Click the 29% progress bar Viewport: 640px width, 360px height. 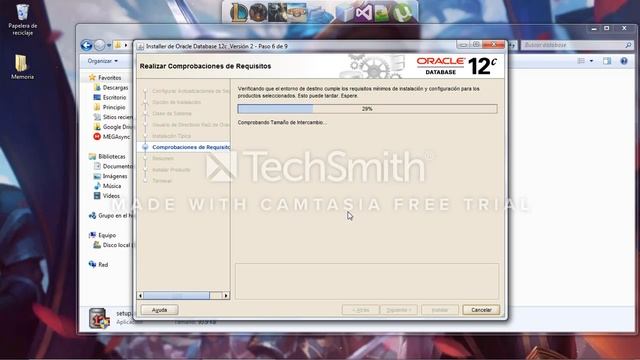[367, 109]
